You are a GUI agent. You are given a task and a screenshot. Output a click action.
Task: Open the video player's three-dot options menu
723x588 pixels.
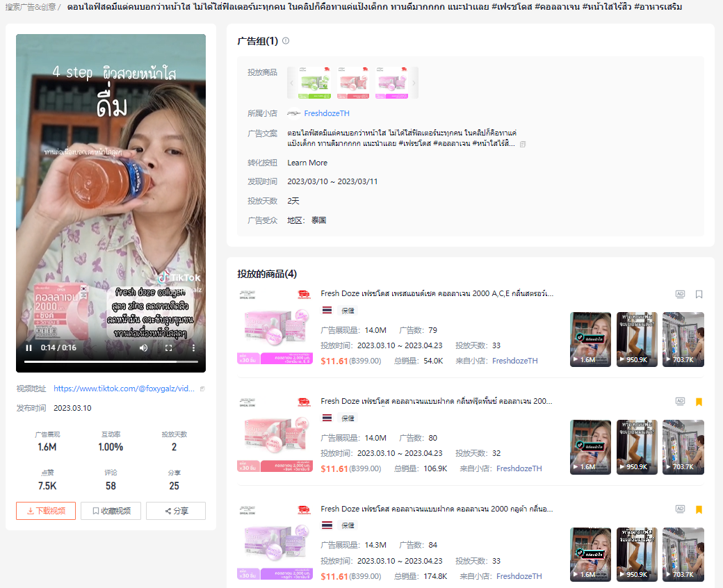point(193,348)
